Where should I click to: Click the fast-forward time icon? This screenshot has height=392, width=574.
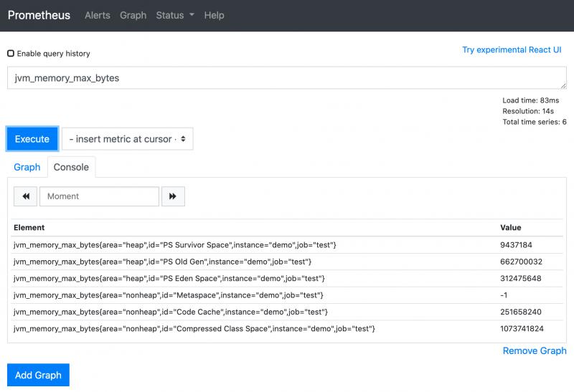click(174, 196)
